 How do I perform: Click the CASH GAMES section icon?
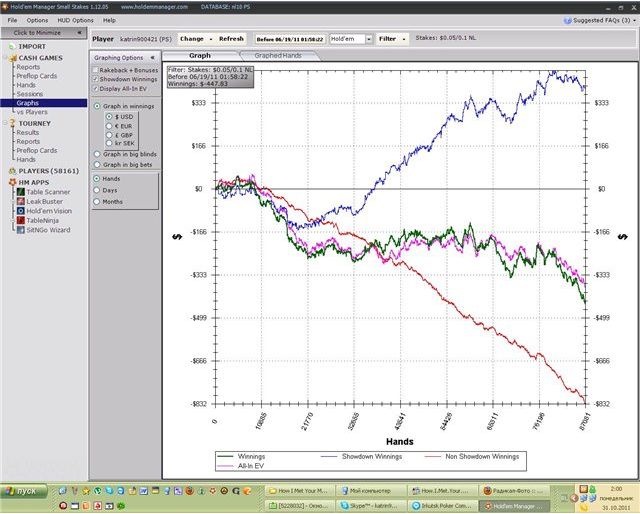[12, 58]
